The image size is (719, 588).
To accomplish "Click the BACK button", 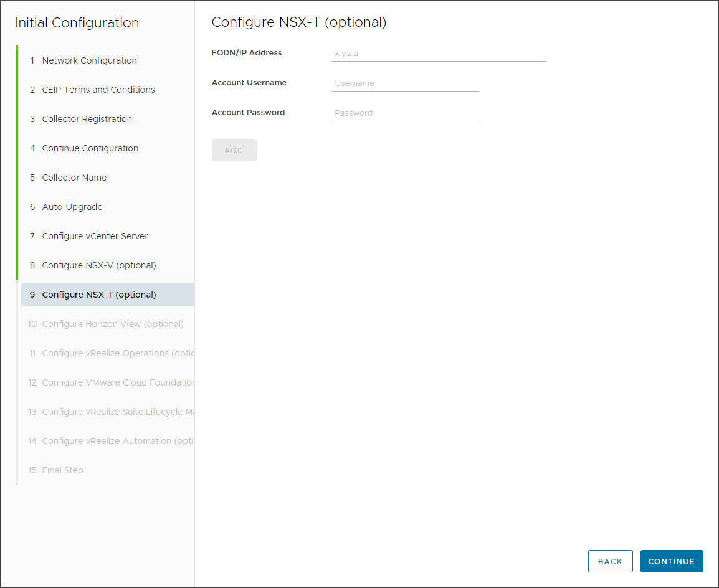I will [611, 561].
